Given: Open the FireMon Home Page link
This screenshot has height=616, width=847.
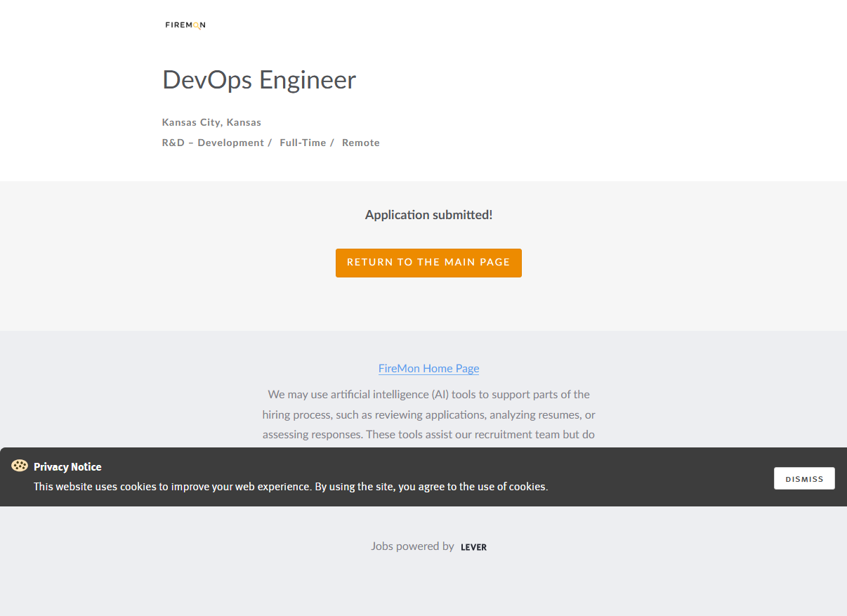Looking at the screenshot, I should coord(428,368).
